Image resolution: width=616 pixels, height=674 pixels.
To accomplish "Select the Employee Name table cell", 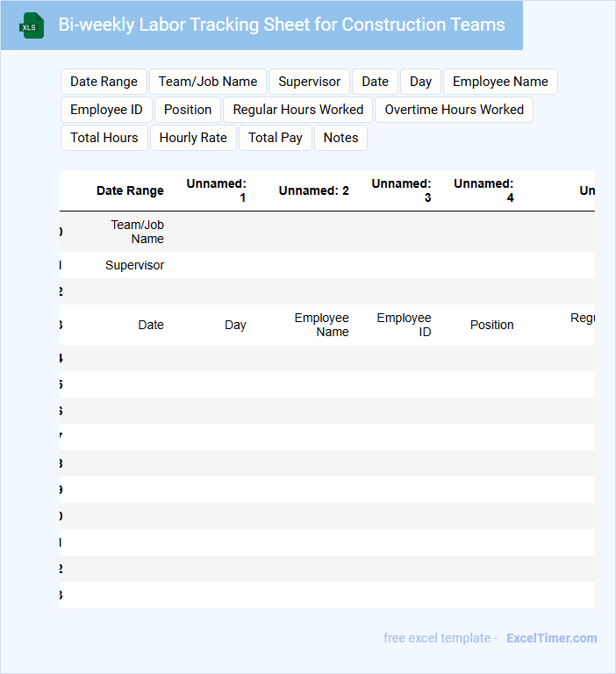I will point(321,325).
